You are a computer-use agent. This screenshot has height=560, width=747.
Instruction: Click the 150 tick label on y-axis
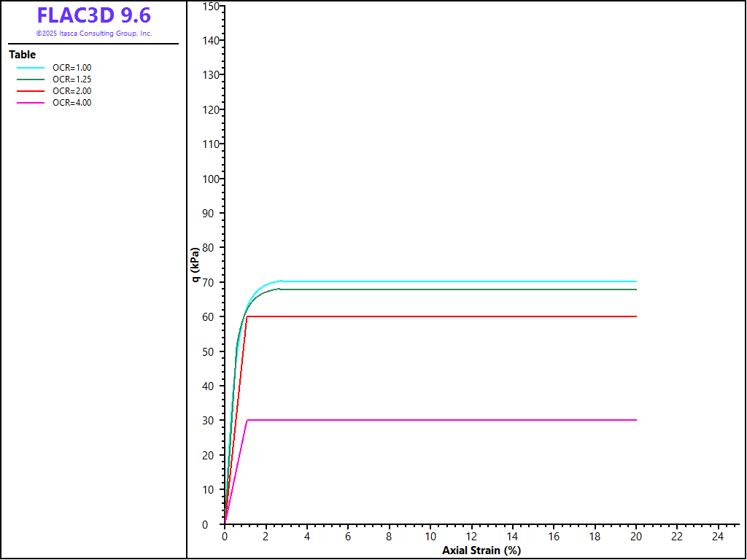pyautogui.click(x=210, y=6)
